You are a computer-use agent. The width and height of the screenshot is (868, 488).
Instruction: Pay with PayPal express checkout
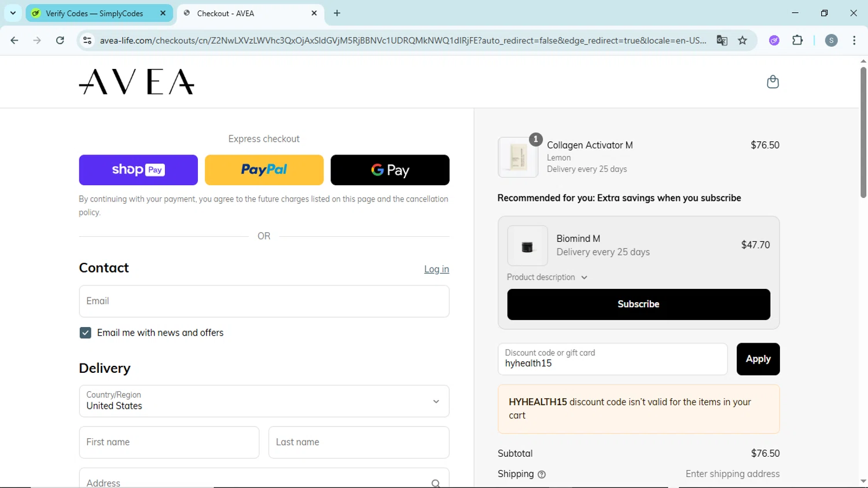264,170
